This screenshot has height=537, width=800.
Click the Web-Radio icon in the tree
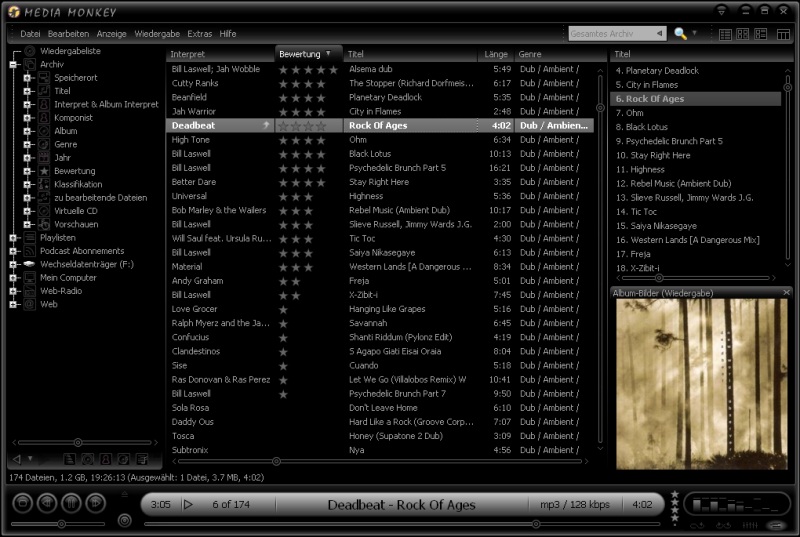[x=30, y=291]
